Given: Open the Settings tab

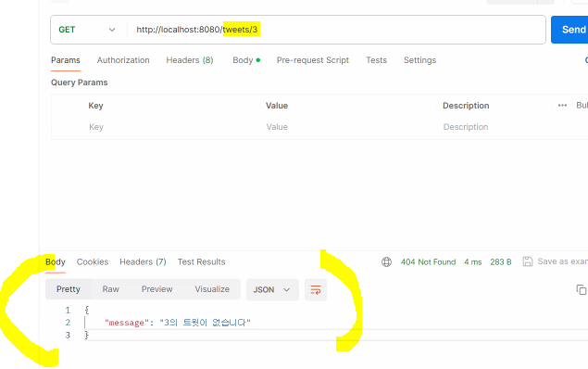Looking at the screenshot, I should point(419,60).
